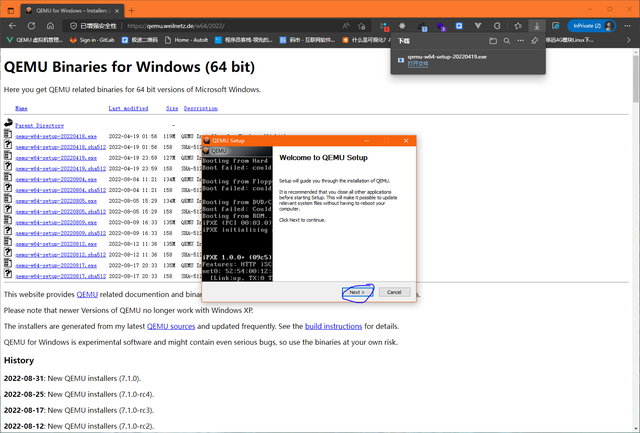Viewport: 640px width, 433px height.
Task: Open the browser extension puzzle icon
Action: (497, 26)
